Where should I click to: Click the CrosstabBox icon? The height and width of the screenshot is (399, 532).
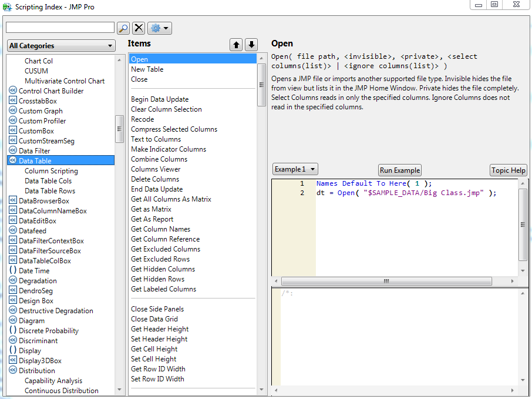[x=13, y=100]
